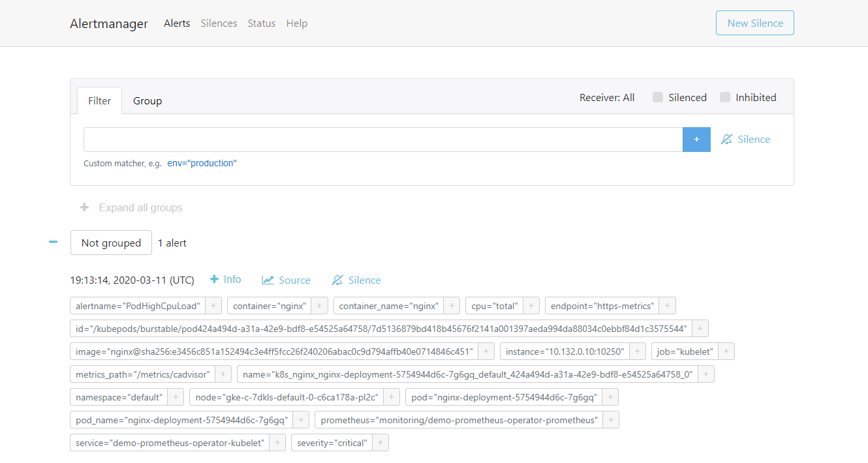
Task: Click the Silence bell icon on alert row
Action: click(x=337, y=280)
